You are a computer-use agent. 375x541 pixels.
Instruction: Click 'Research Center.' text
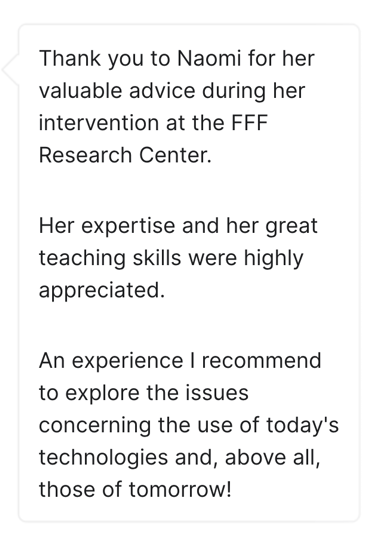tap(125, 155)
